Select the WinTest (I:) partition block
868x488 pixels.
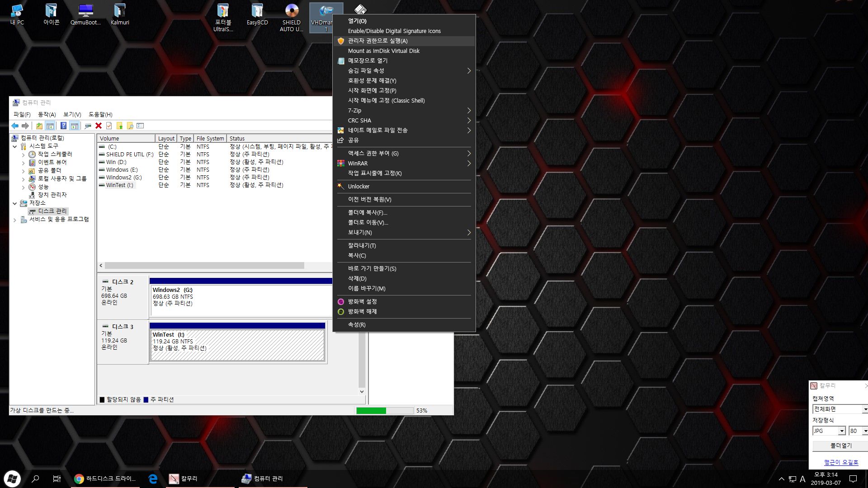click(x=237, y=344)
